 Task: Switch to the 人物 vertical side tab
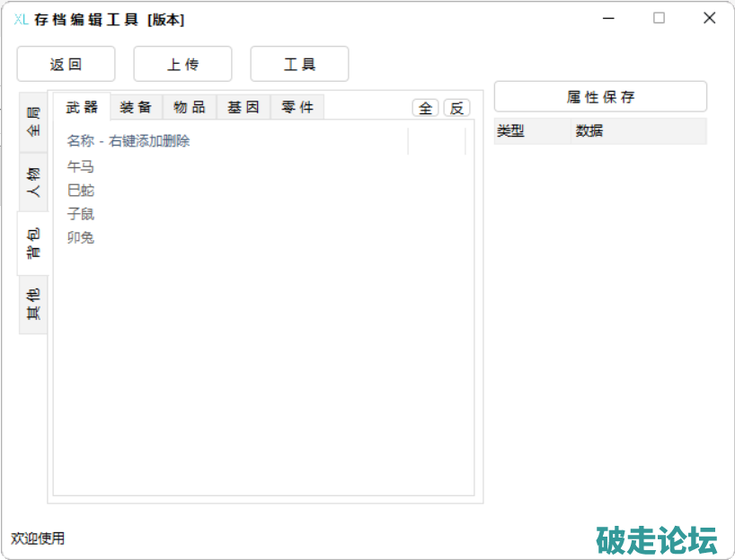(x=33, y=182)
